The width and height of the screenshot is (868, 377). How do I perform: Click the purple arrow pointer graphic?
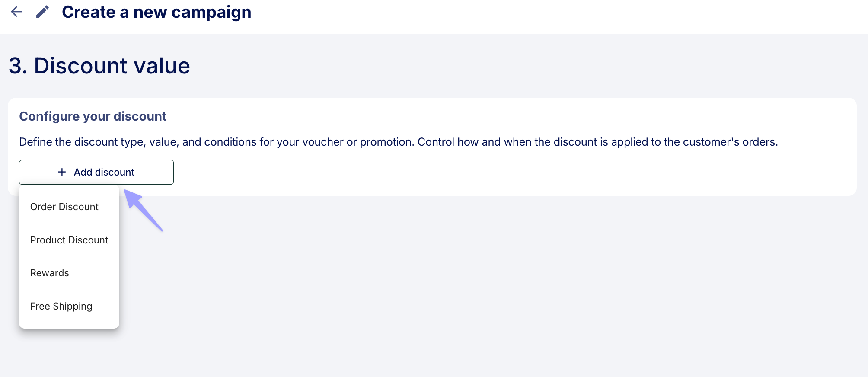tap(144, 211)
